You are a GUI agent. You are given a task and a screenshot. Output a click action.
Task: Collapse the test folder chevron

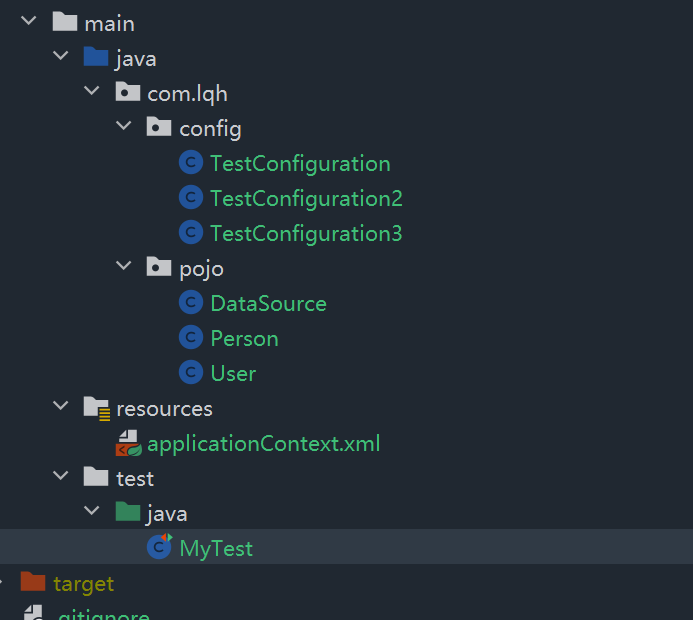coord(61,475)
